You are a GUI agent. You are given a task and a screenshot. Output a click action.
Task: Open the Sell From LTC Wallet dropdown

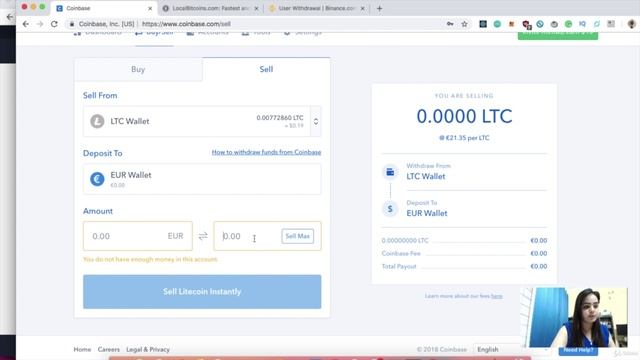202,121
